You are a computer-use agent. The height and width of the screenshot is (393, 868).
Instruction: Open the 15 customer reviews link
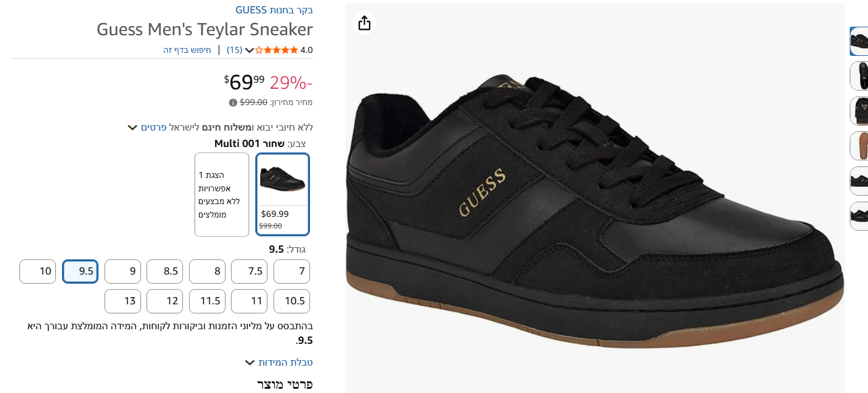(235, 50)
